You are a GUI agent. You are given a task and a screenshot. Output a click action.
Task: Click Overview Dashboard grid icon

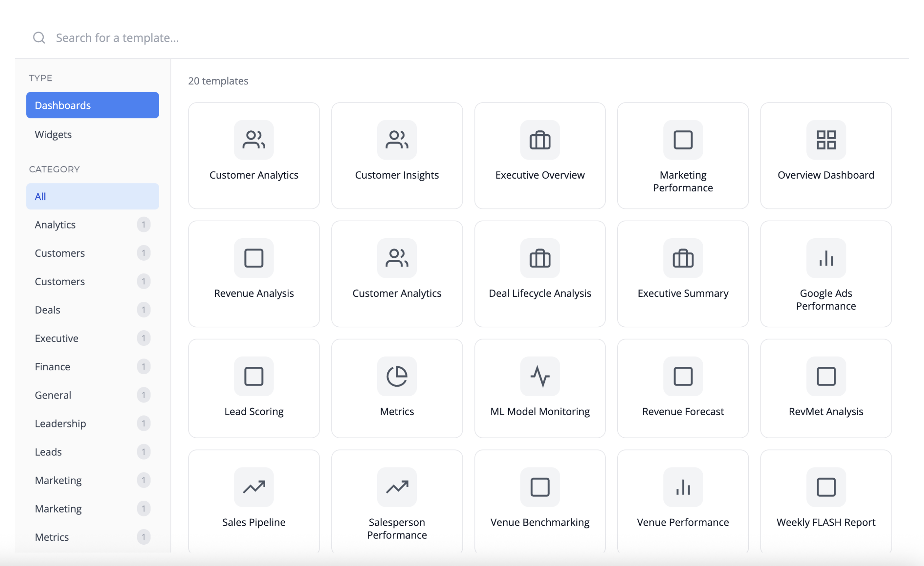click(826, 140)
